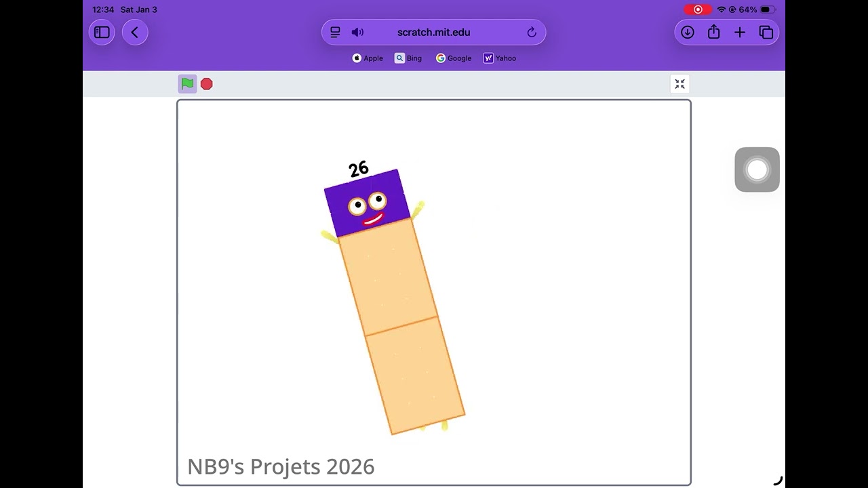This screenshot has width=868, height=488.
Task: Show the tab overview
Action: (x=766, y=32)
